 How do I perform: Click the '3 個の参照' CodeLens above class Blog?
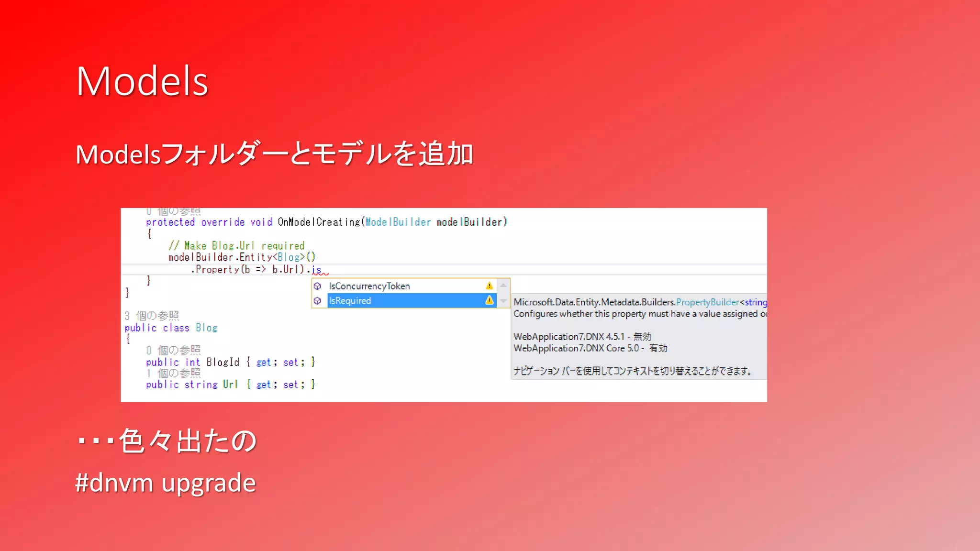152,316
